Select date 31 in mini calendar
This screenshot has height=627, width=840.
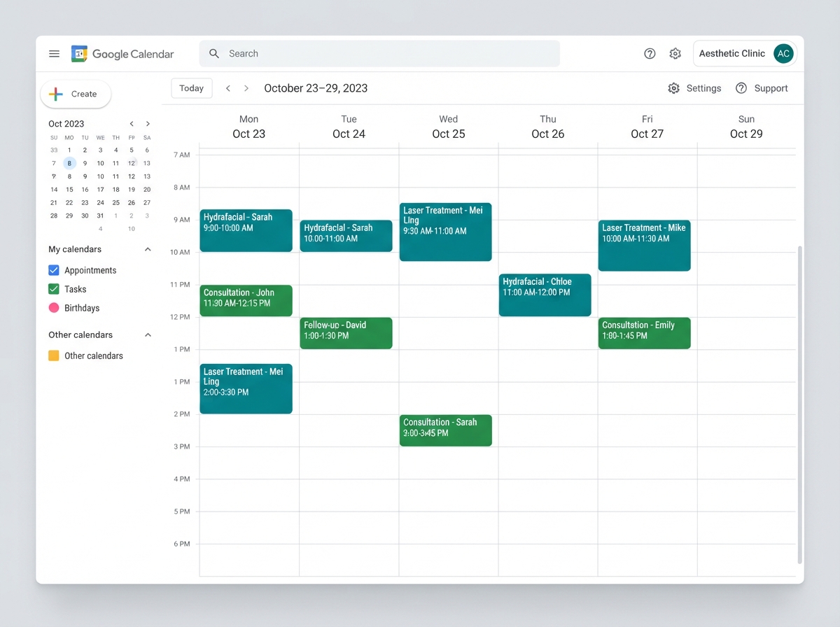pyautogui.click(x=100, y=216)
